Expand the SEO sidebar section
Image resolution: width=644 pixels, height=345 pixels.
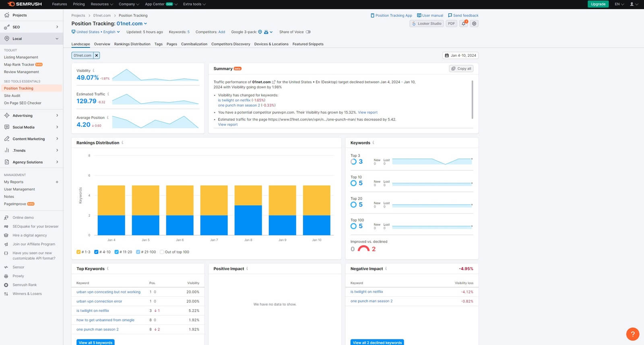[x=57, y=27]
